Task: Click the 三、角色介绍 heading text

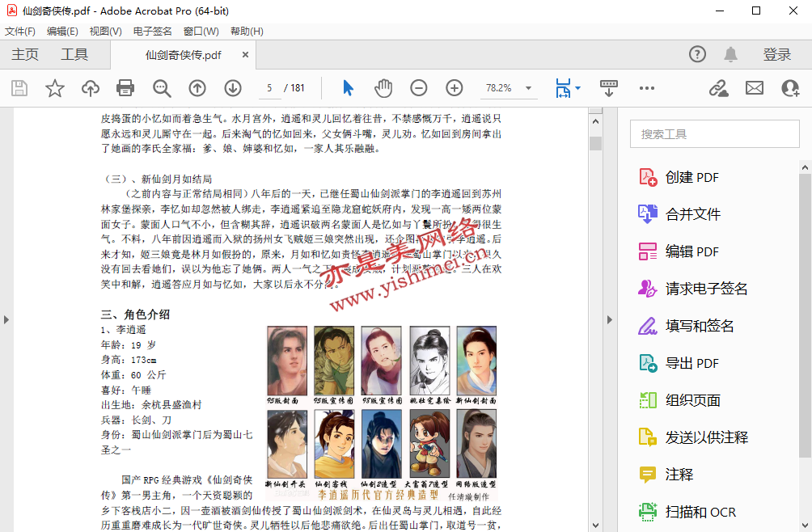Action: click(135, 315)
